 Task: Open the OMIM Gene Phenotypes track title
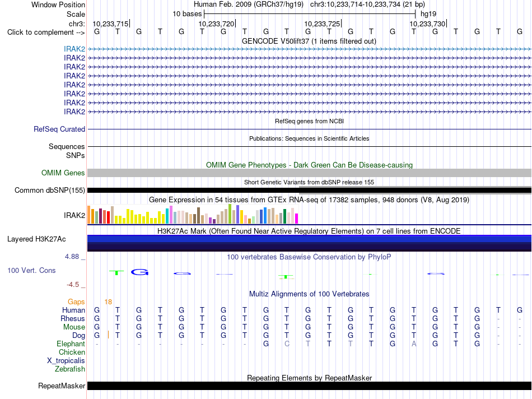pyautogui.click(x=309, y=165)
